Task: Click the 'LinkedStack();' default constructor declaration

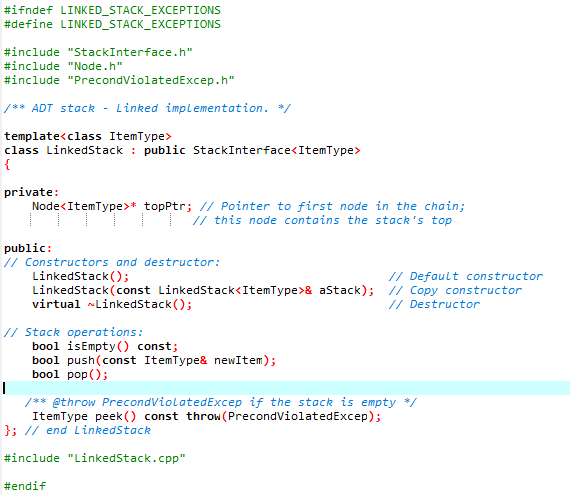Action: 81,276
